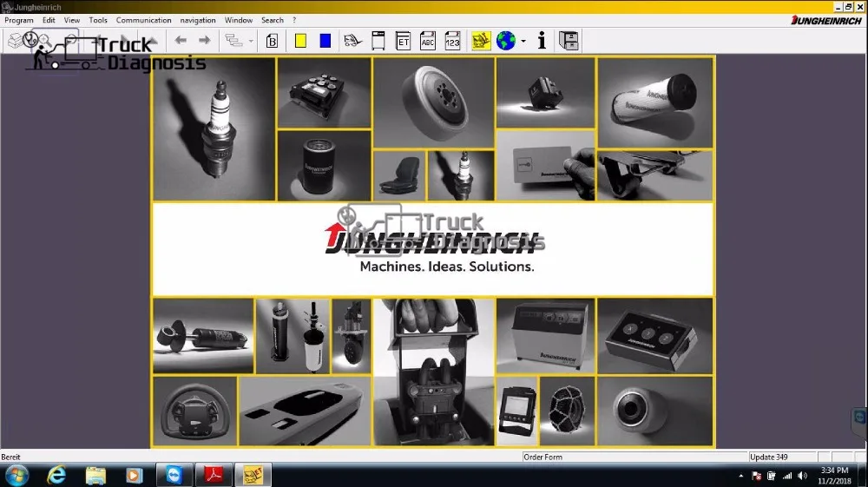Click the back arrow toolbar icon

(181, 41)
